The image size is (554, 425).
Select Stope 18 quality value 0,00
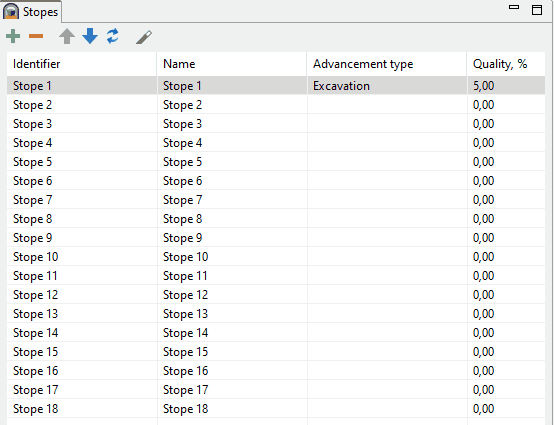point(506,409)
